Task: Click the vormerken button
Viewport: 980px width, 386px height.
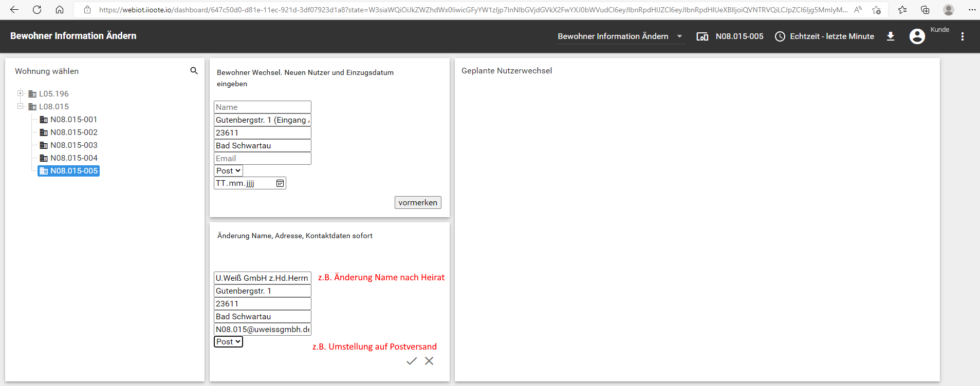Action: [x=418, y=202]
